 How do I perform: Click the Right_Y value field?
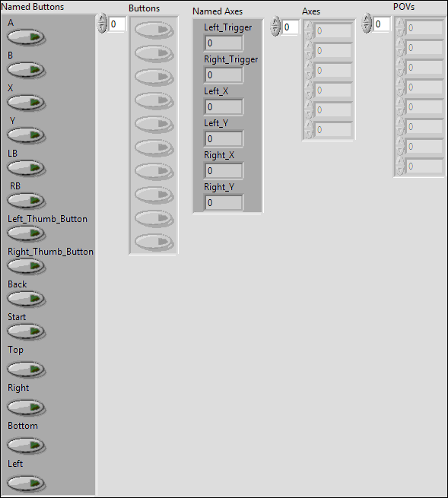[x=224, y=203]
